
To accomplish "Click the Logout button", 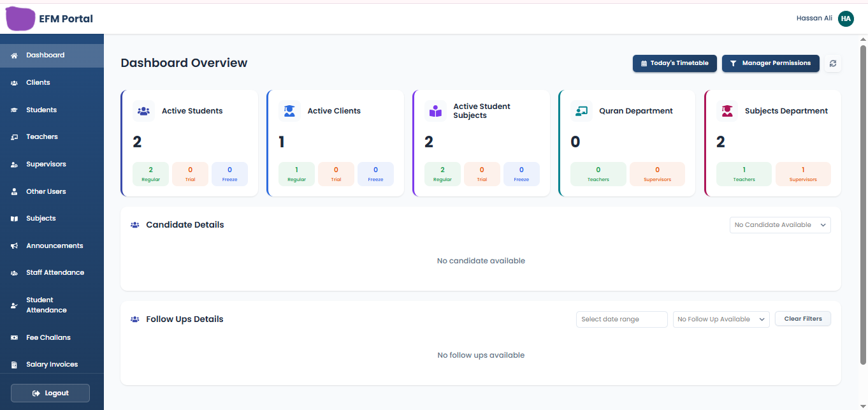I will coord(50,393).
